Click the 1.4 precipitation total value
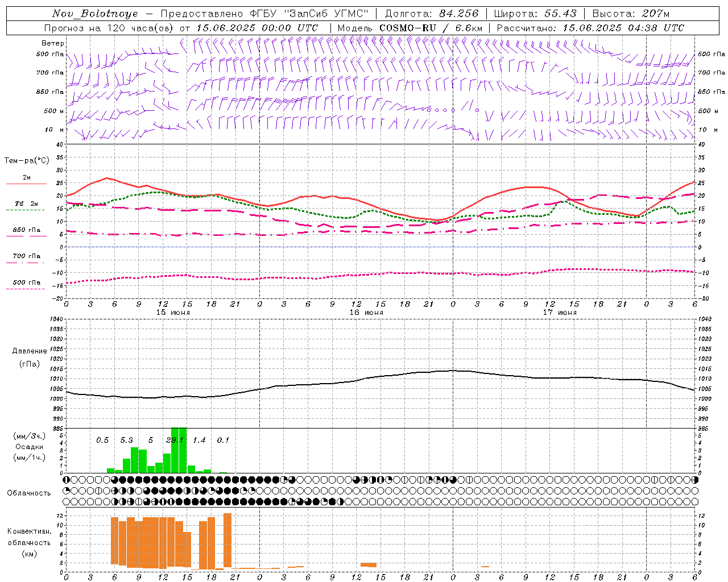Image resolution: width=728 pixels, height=582 pixels. [x=199, y=440]
